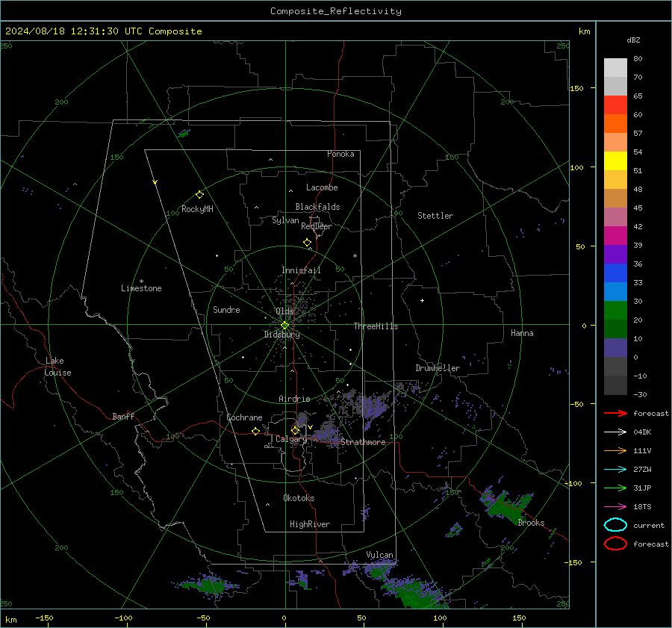Click the Brooks label
The image size is (672, 628).
531,523
